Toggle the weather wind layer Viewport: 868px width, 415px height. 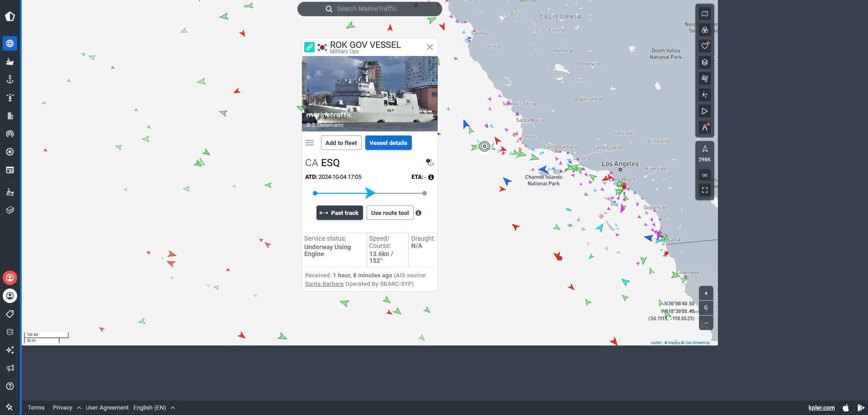[704, 79]
